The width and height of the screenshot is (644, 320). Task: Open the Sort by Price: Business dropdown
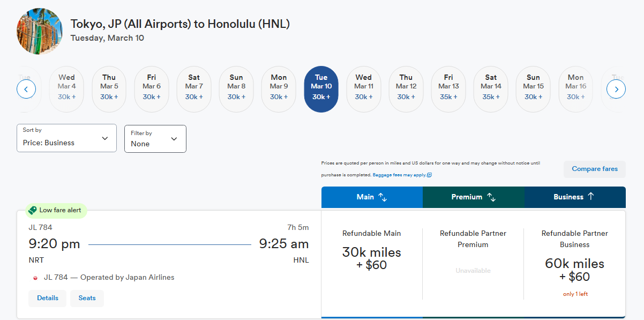66,138
